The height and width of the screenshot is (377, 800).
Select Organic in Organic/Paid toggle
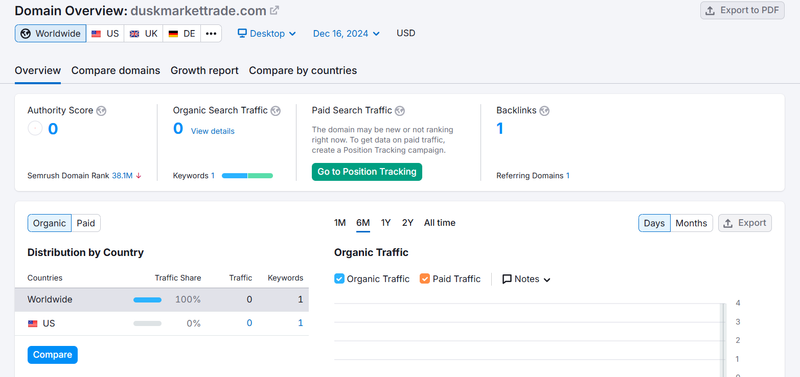coord(49,223)
